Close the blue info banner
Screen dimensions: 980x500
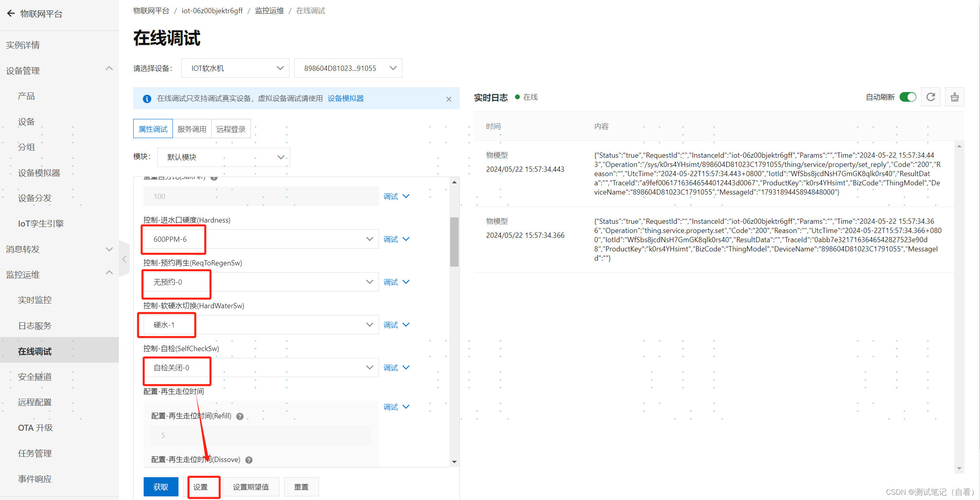pyautogui.click(x=449, y=99)
